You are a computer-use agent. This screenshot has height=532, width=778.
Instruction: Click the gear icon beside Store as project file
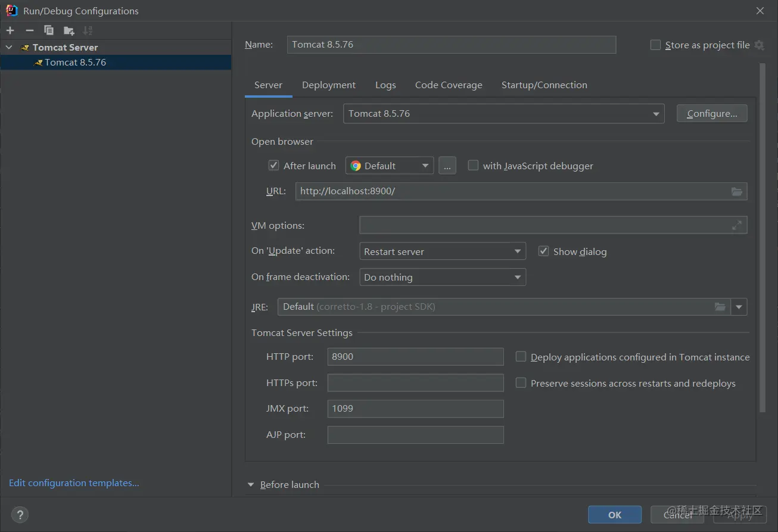759,45
